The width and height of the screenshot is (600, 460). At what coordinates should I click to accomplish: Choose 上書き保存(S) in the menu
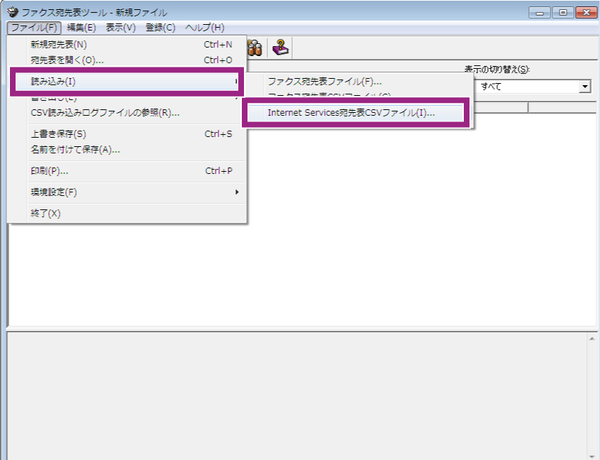click(58, 133)
